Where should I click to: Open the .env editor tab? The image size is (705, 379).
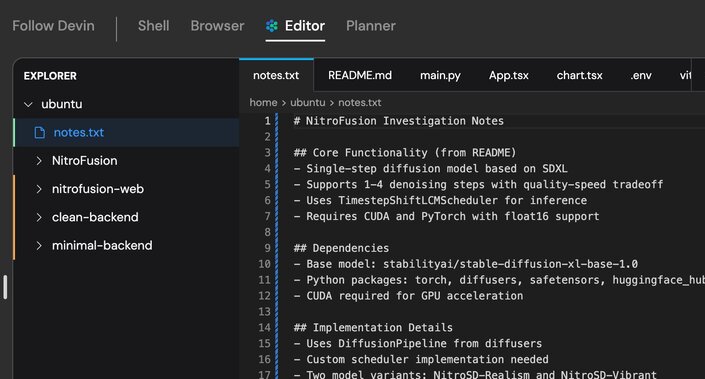[x=641, y=76]
